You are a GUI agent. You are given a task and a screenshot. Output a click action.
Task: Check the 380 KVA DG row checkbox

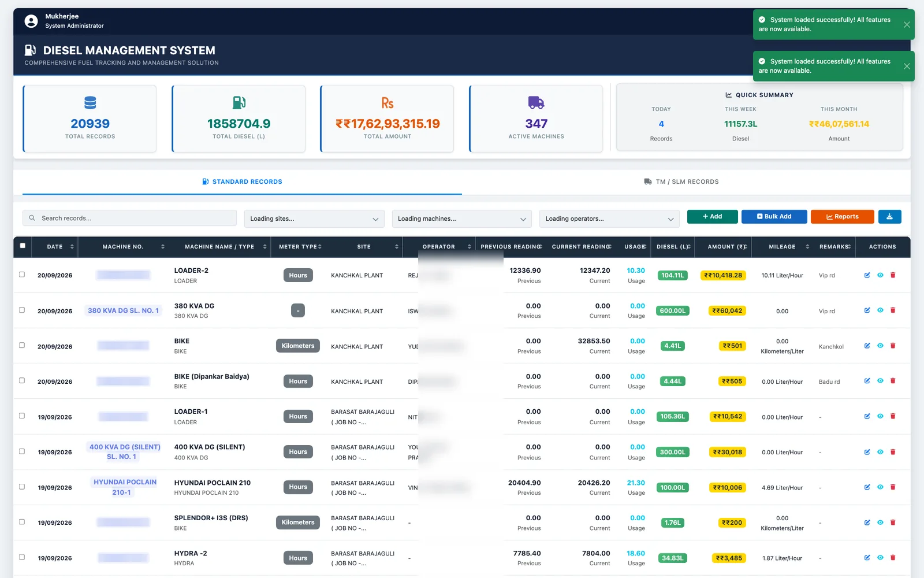coord(22,310)
